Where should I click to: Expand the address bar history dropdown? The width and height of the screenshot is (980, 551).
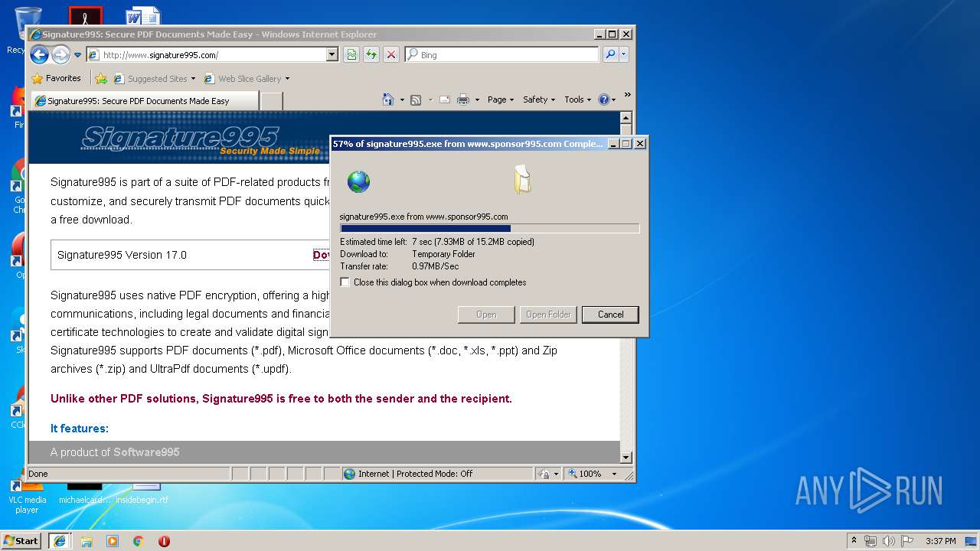click(332, 55)
